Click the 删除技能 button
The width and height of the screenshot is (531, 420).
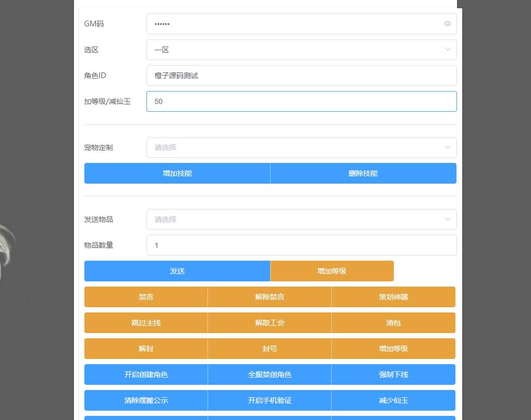pyautogui.click(x=363, y=173)
